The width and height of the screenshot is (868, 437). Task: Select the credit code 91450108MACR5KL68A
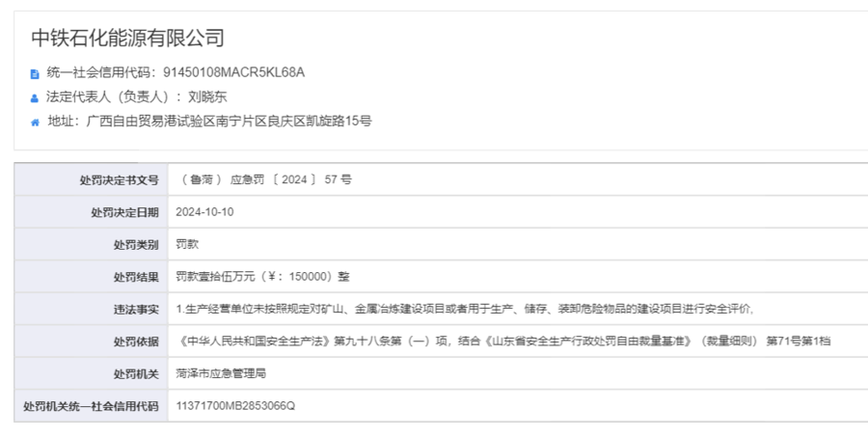(x=233, y=72)
